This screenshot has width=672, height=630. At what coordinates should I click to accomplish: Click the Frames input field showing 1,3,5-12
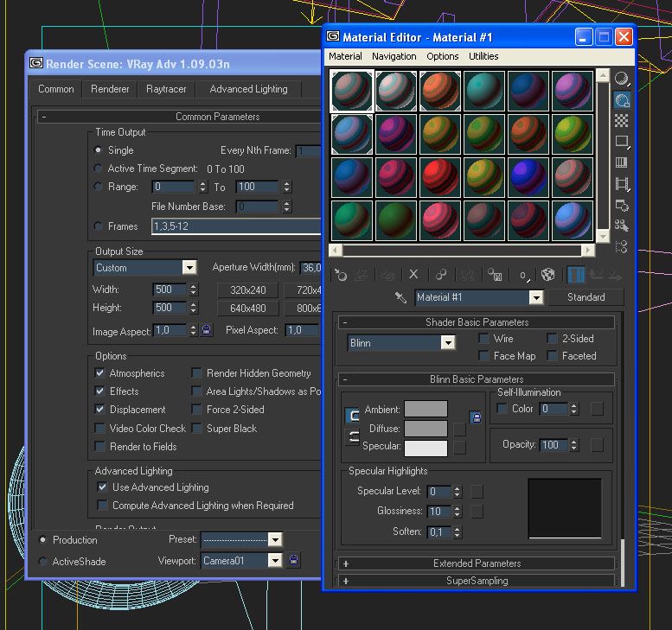coord(236,226)
